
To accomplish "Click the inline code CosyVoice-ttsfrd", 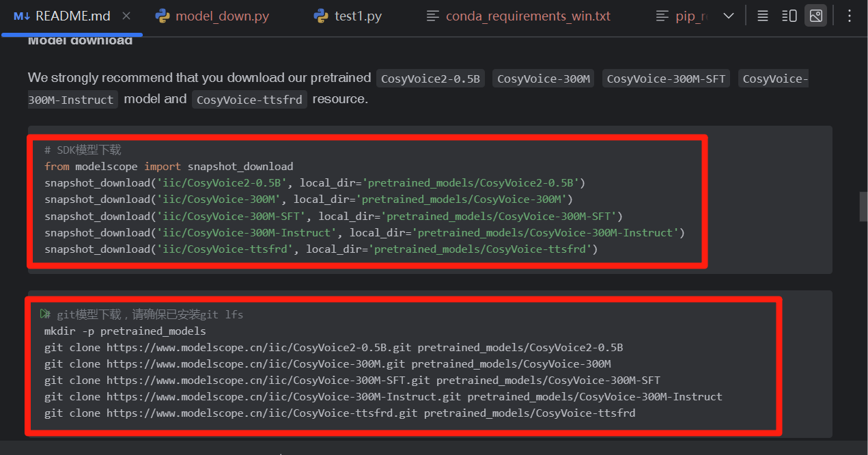I will (x=249, y=100).
